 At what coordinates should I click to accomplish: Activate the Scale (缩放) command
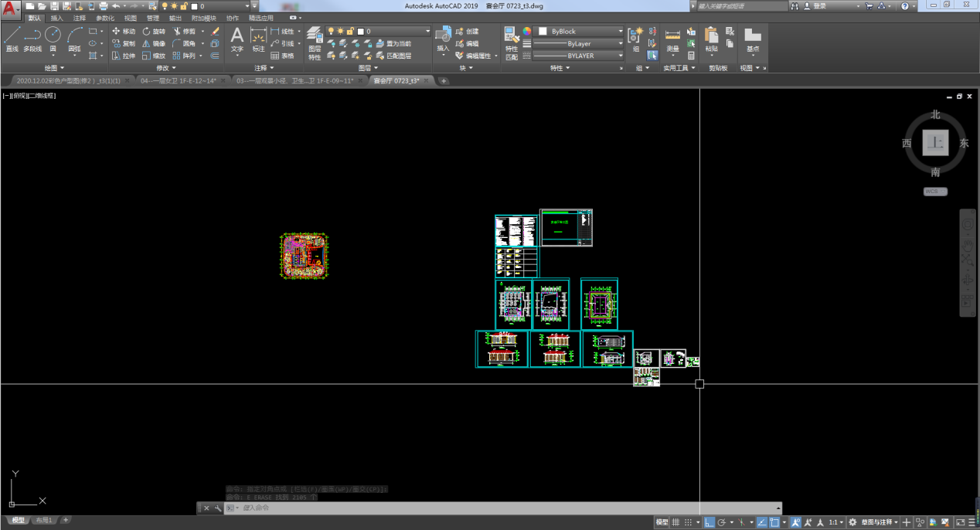154,56
